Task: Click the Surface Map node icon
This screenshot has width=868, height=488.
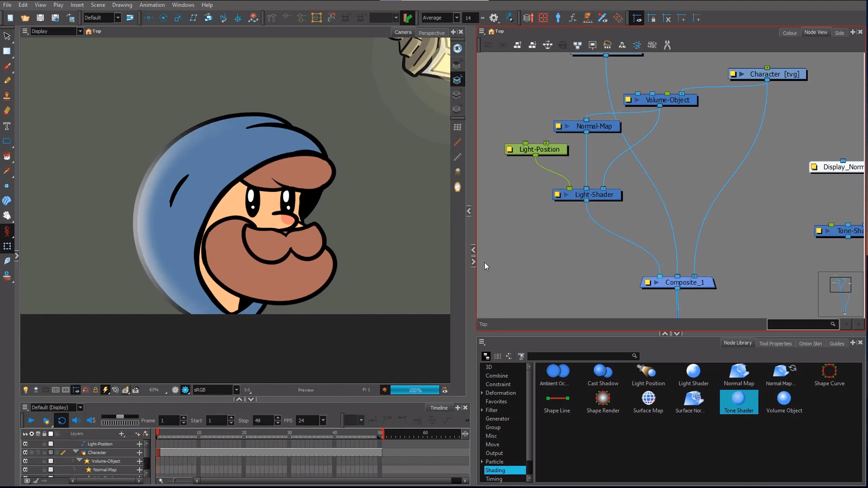Action: (x=648, y=399)
